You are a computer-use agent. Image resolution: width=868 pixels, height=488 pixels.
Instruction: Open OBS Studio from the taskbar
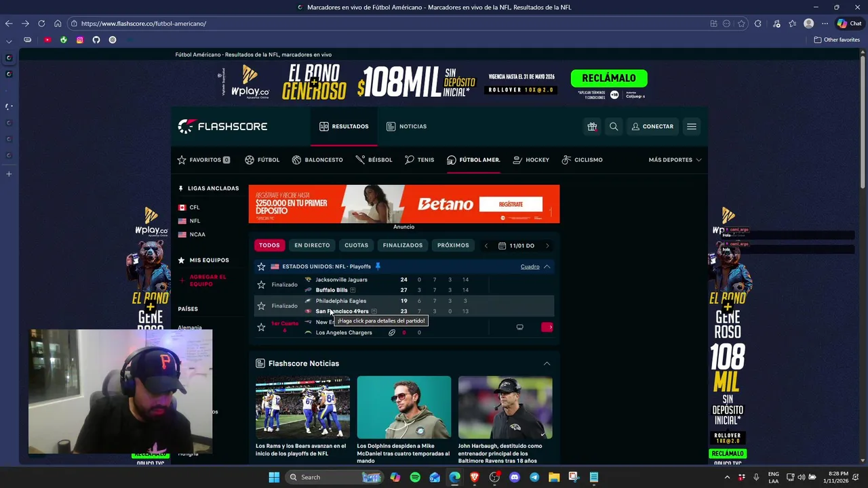[x=494, y=477]
